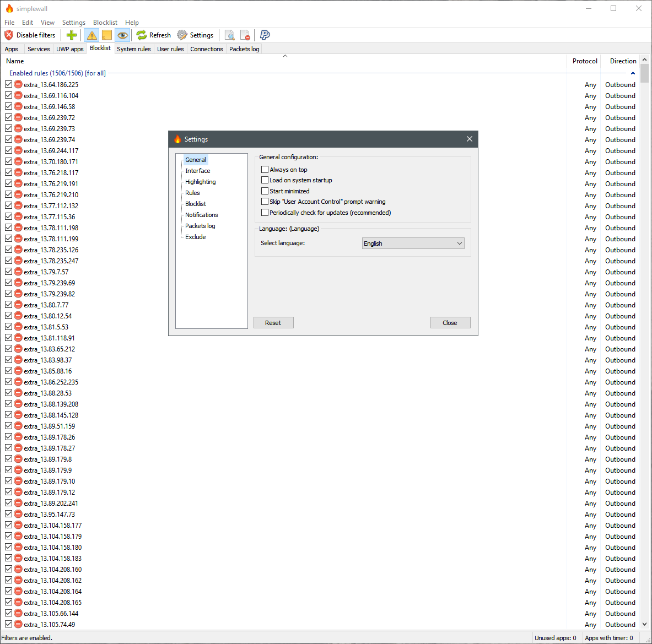Click the green plus add rule icon
The width and height of the screenshot is (652, 644).
coord(71,35)
